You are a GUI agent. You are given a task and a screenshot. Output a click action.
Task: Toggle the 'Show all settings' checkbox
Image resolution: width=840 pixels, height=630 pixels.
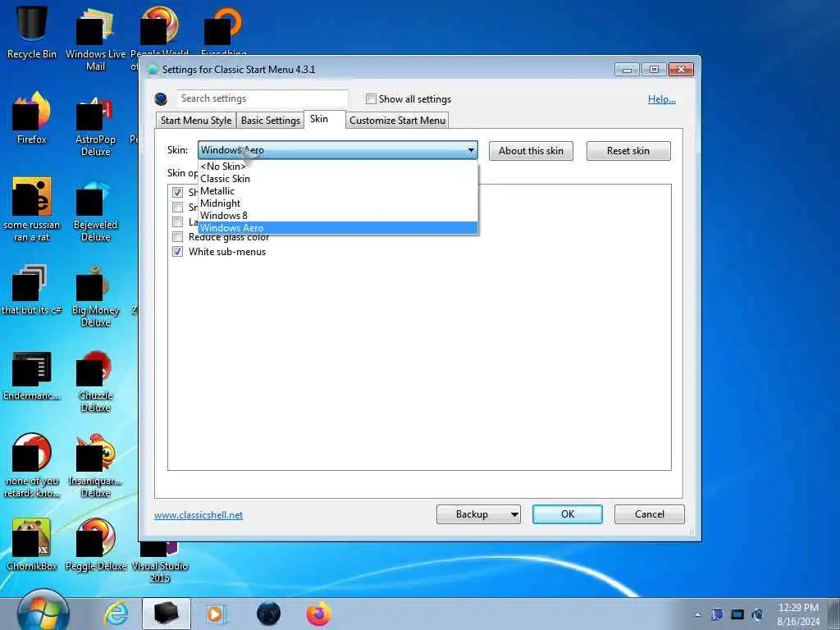click(371, 99)
